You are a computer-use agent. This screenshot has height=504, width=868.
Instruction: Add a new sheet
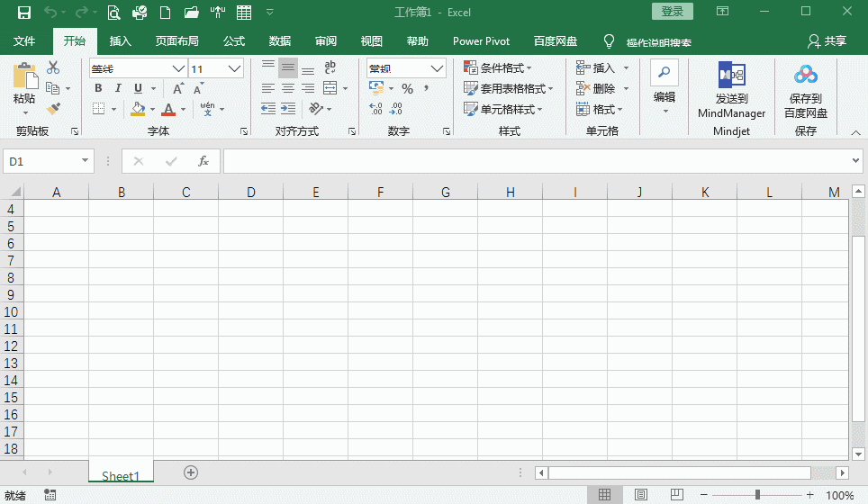(191, 472)
